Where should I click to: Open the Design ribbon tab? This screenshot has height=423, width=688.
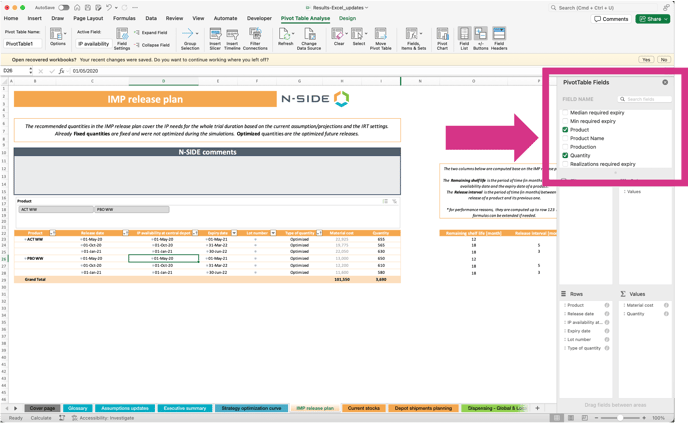click(348, 18)
